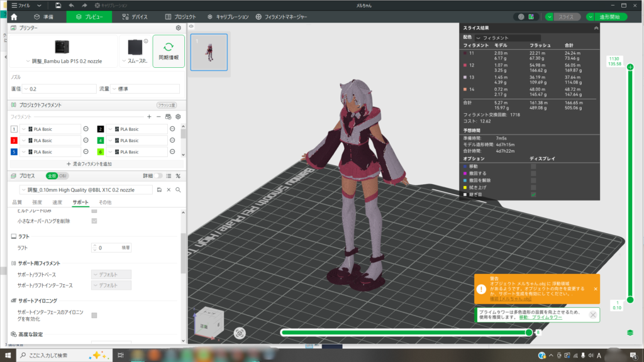
Task: Click the AMS filament sync icon
Action: (168, 116)
